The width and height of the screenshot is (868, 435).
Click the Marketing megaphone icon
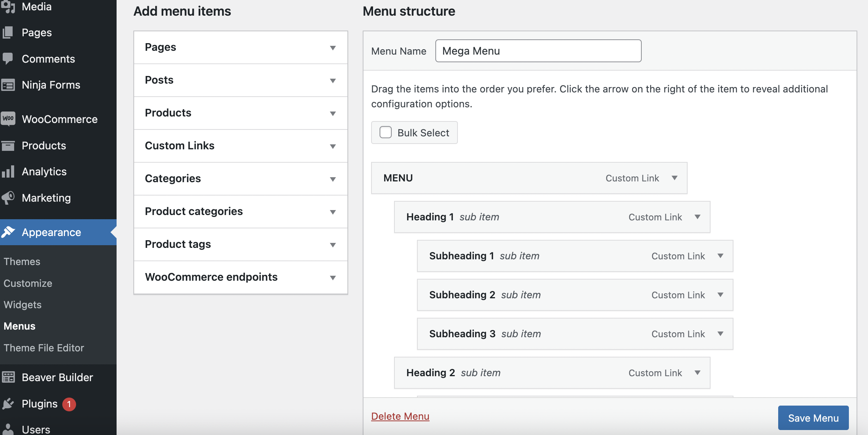pyautogui.click(x=8, y=197)
